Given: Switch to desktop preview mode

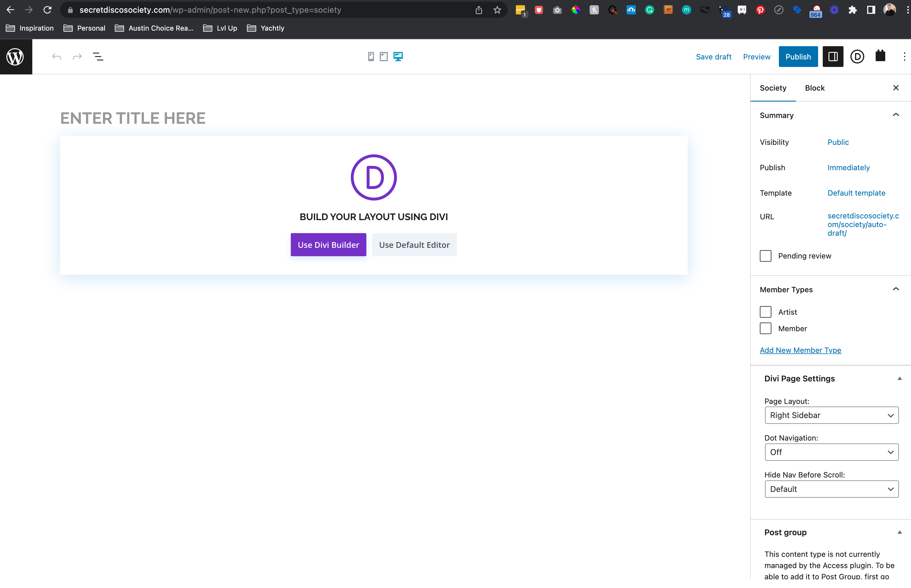Looking at the screenshot, I should 398,57.
